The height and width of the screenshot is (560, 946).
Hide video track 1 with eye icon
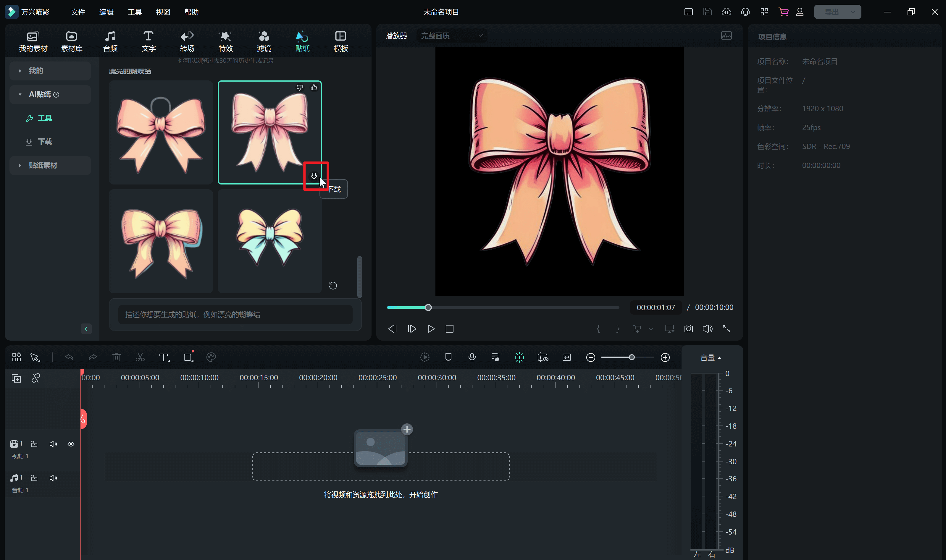click(x=71, y=444)
